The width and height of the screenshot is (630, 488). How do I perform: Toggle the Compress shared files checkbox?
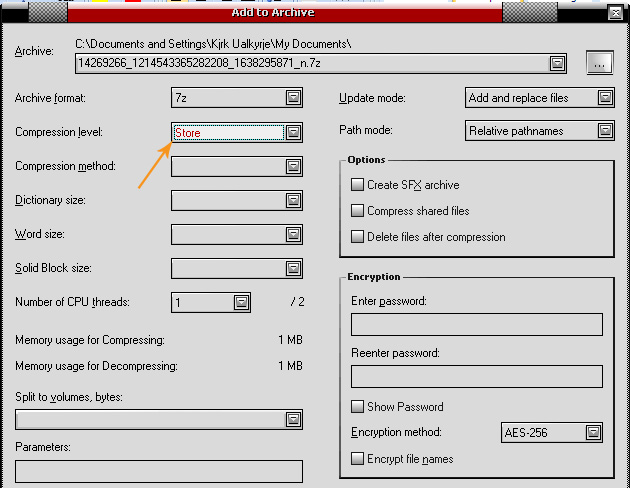(357, 211)
